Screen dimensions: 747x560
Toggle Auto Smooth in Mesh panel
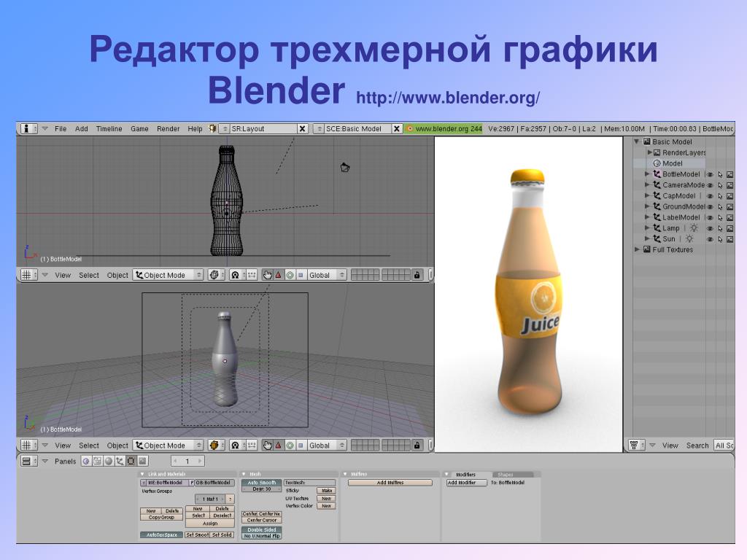tap(262, 483)
